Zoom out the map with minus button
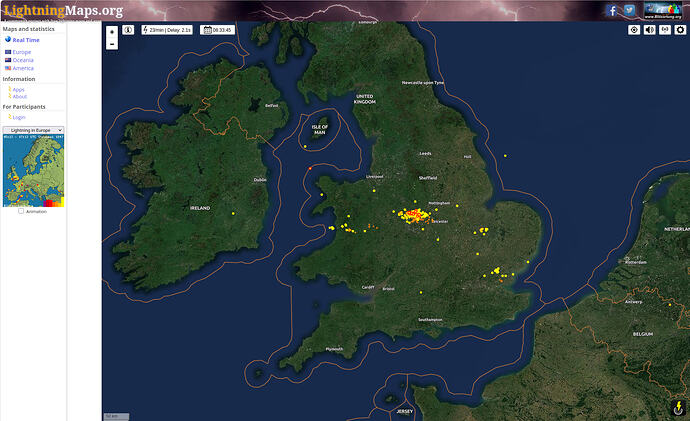 [112, 44]
